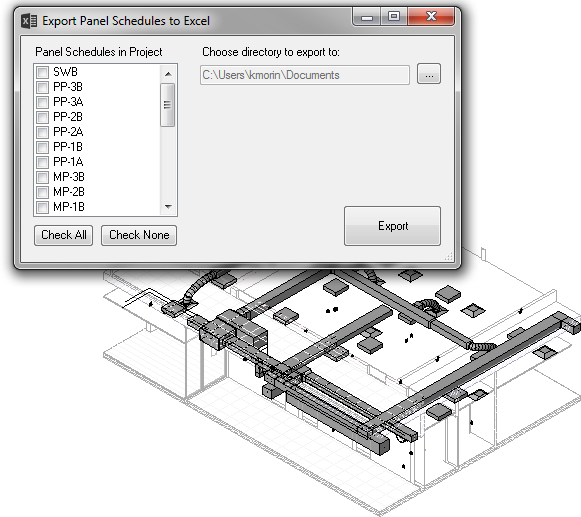Click the Export button
Image resolution: width=581 pixels, height=517 pixels.
point(392,226)
